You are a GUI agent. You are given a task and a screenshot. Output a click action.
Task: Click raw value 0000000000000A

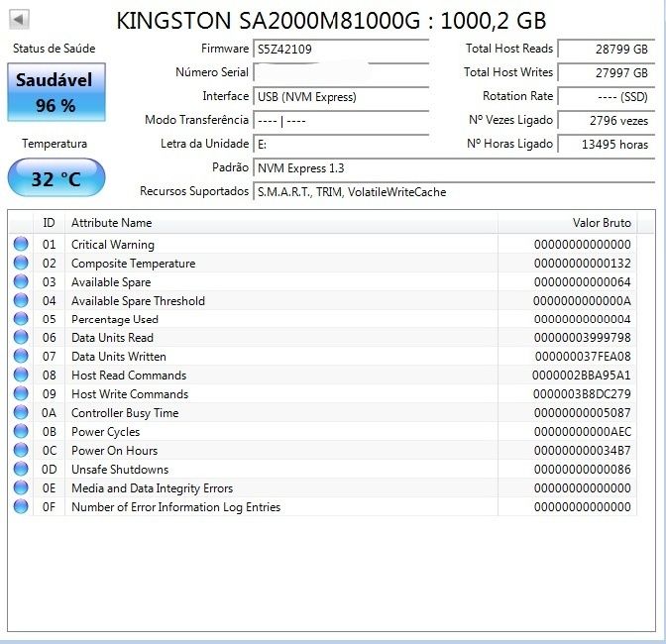coord(582,300)
